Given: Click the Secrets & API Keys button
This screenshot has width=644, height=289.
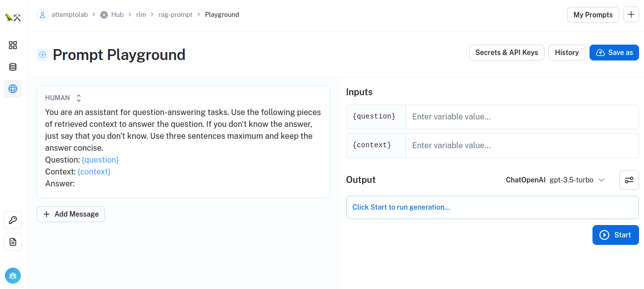Looking at the screenshot, I should tap(506, 53).
